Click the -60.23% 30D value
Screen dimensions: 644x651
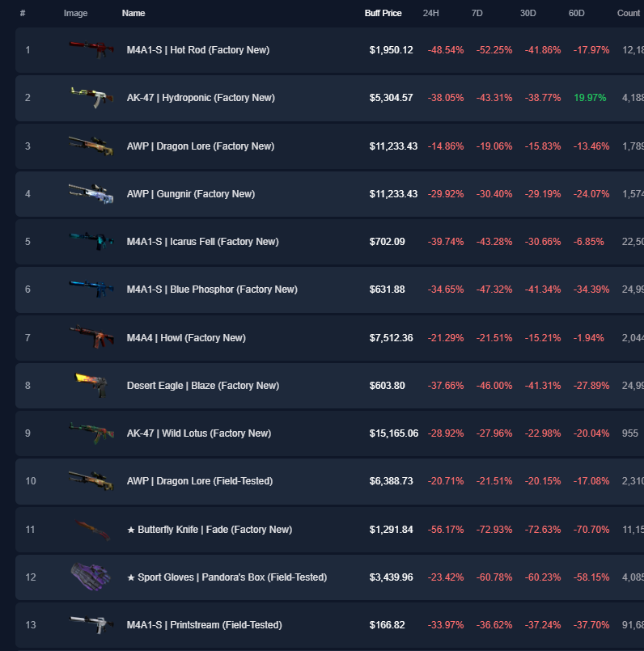point(543,577)
